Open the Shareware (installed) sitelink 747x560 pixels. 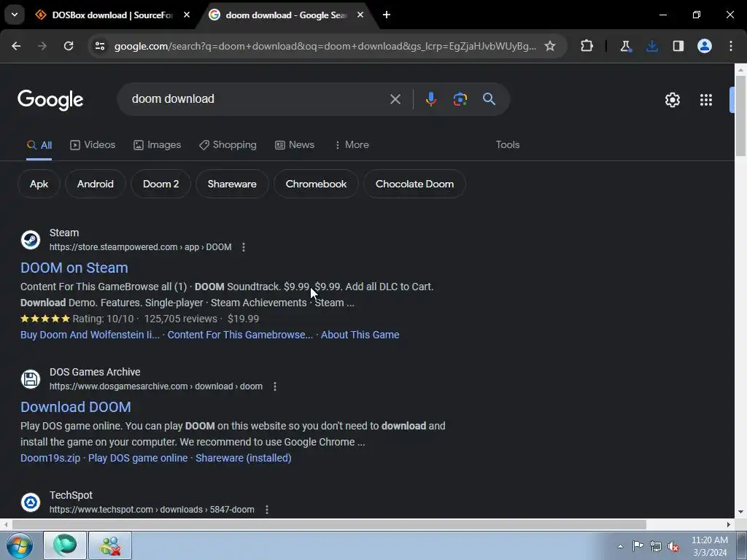pos(244,458)
